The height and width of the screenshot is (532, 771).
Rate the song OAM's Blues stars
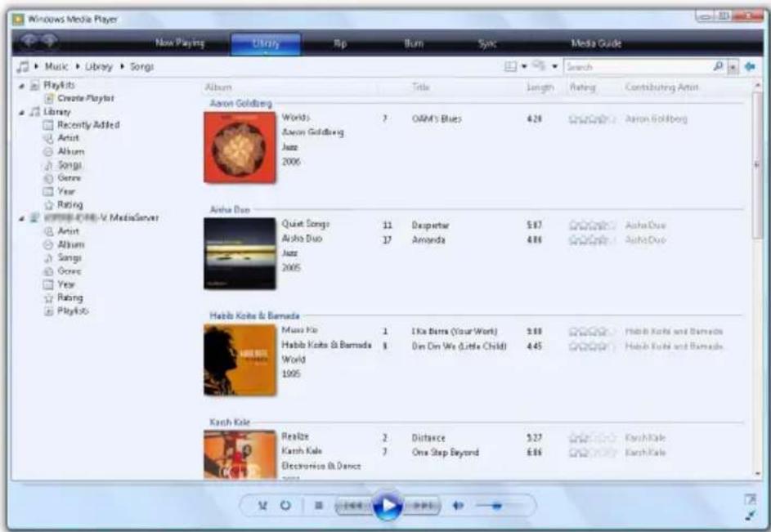592,118
